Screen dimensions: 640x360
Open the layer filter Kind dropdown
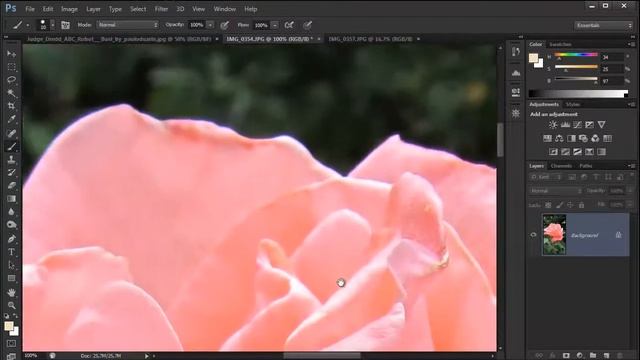click(546, 177)
